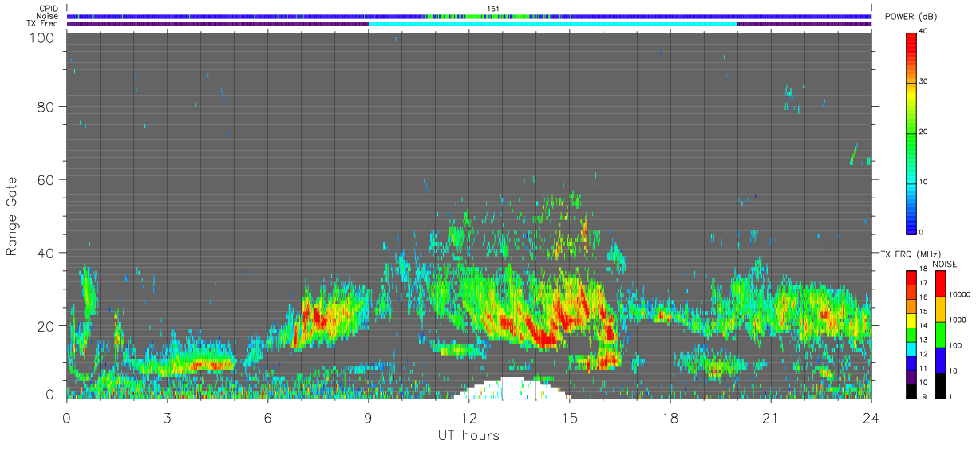This screenshot has width=980, height=452.
Task: Click the POWER (dB) legend title
Action: 910,18
